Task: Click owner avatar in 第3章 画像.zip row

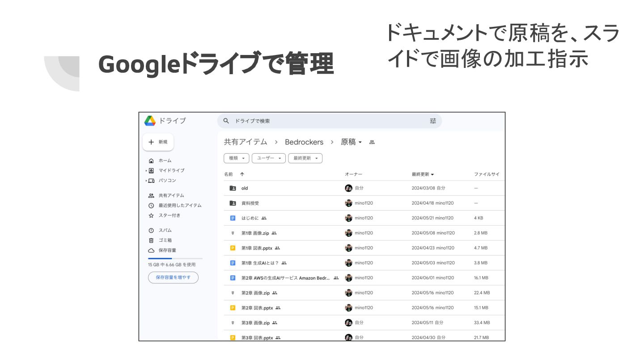Action: [x=349, y=323]
